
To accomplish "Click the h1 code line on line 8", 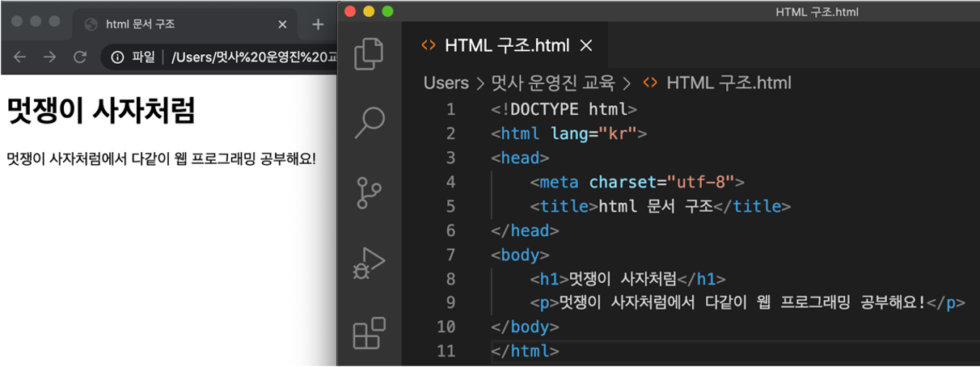I will coord(627,279).
